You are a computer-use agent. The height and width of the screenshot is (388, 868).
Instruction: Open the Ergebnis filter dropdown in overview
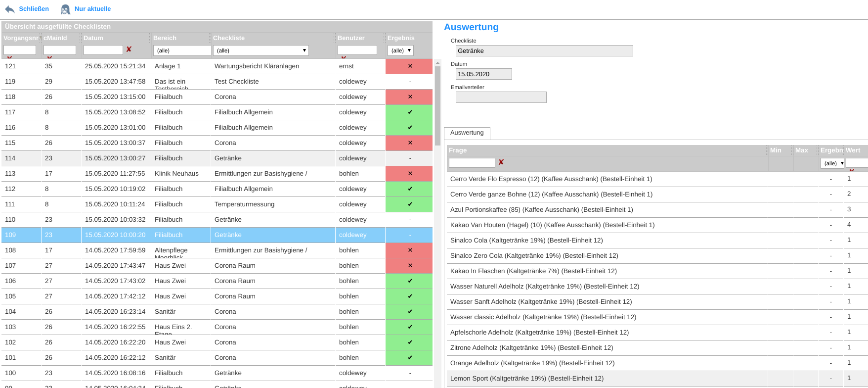coord(401,50)
